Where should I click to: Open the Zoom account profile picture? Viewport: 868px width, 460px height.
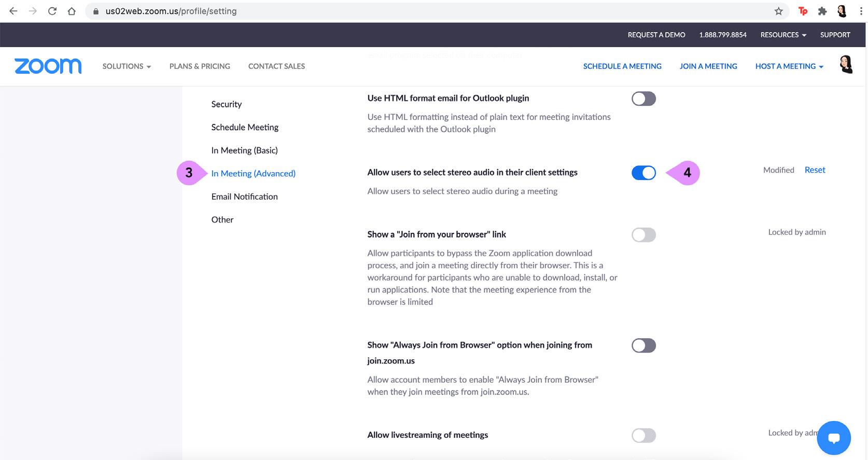(846, 65)
